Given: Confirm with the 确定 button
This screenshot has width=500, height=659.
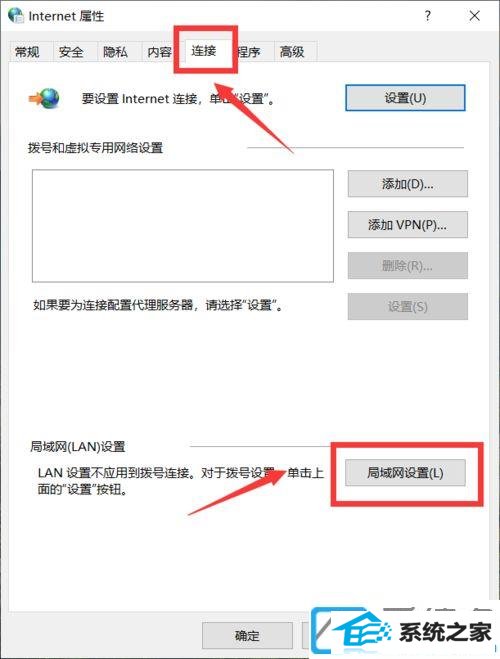Looking at the screenshot, I should click(247, 635).
